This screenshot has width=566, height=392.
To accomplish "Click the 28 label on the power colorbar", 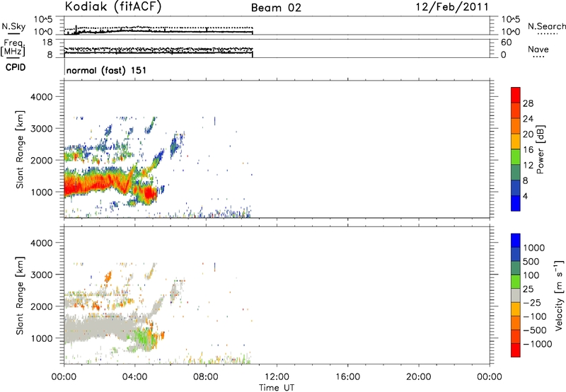I will point(528,103).
